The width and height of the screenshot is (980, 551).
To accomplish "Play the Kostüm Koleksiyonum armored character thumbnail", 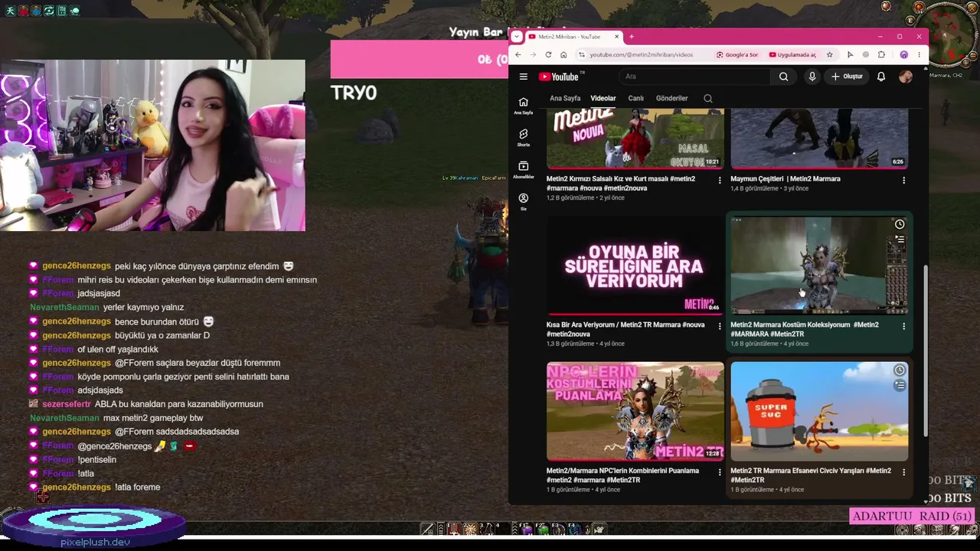I will (x=819, y=266).
